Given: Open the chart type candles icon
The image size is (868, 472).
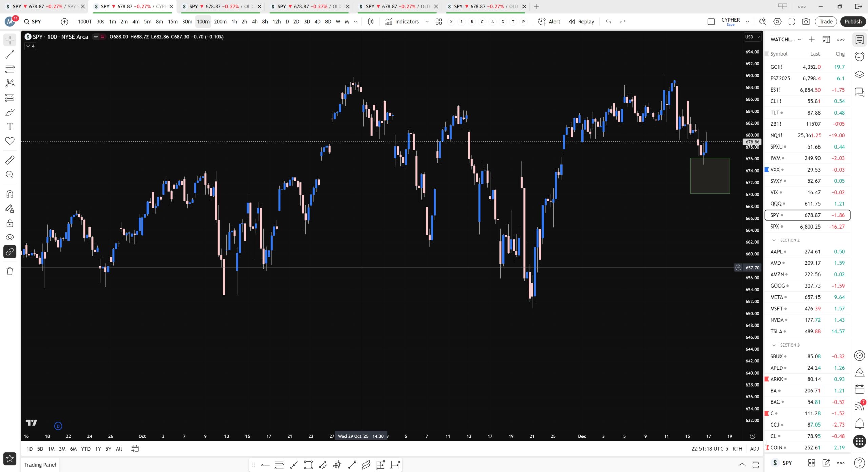Looking at the screenshot, I should (371, 22).
